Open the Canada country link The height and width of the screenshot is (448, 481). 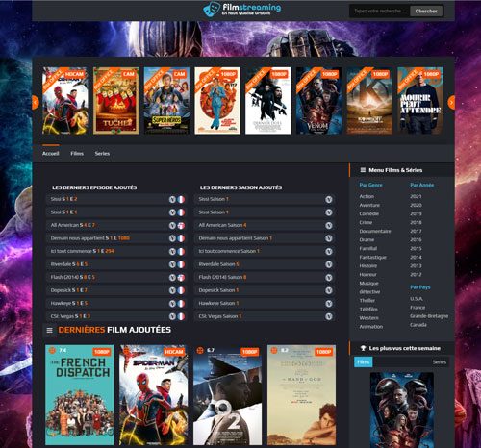[418, 325]
